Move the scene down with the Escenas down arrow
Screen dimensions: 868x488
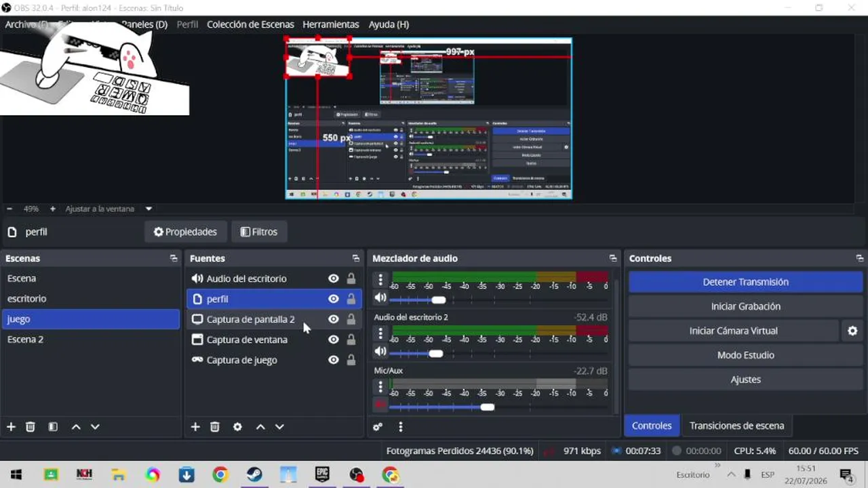tap(95, 427)
